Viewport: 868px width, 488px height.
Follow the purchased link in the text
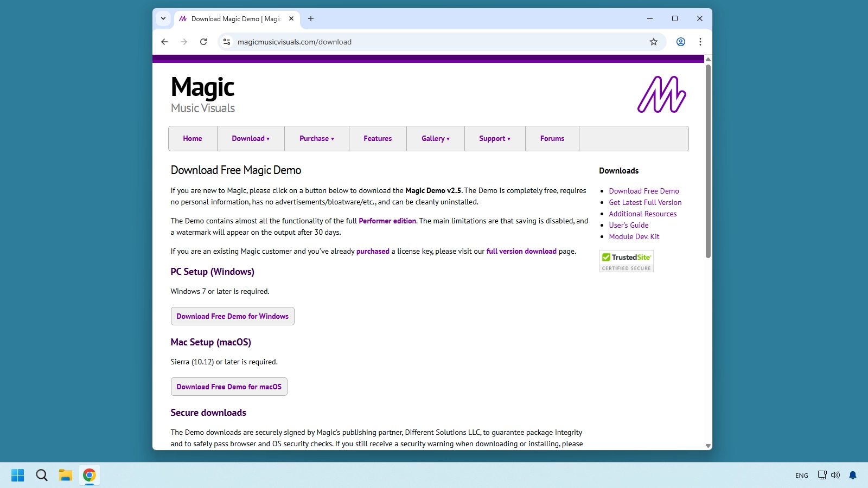click(373, 251)
